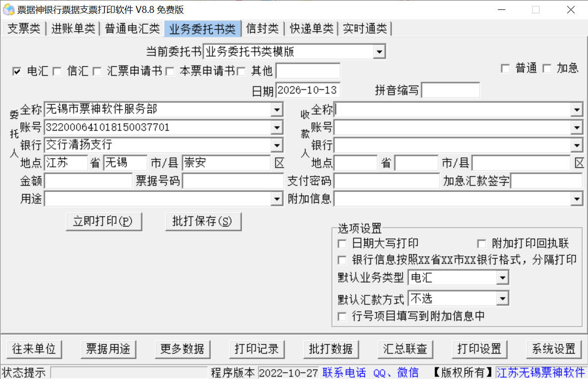The height and width of the screenshot is (379, 588).
Task: Enable 日期大写打印 option
Action: (x=342, y=244)
